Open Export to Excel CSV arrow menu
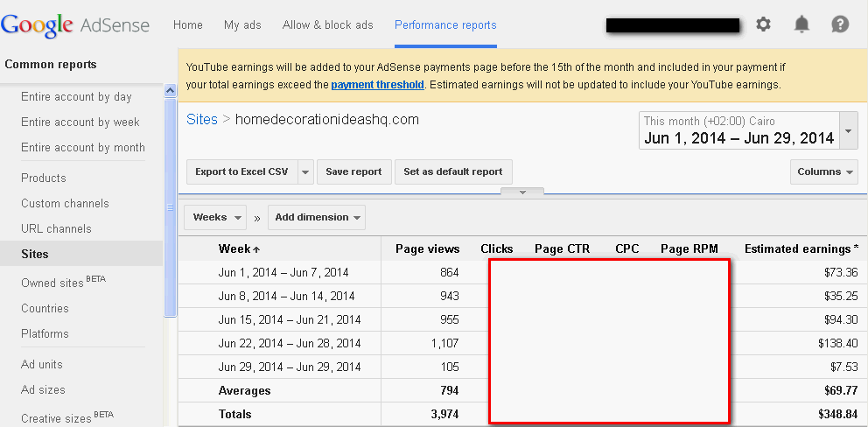Viewport: 868px width, 427px height. click(305, 172)
